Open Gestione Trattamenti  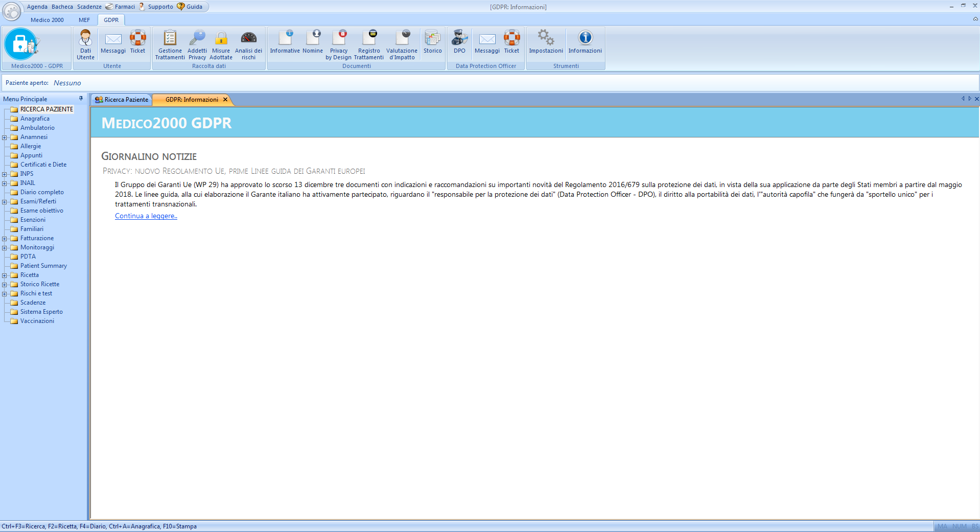(170, 44)
